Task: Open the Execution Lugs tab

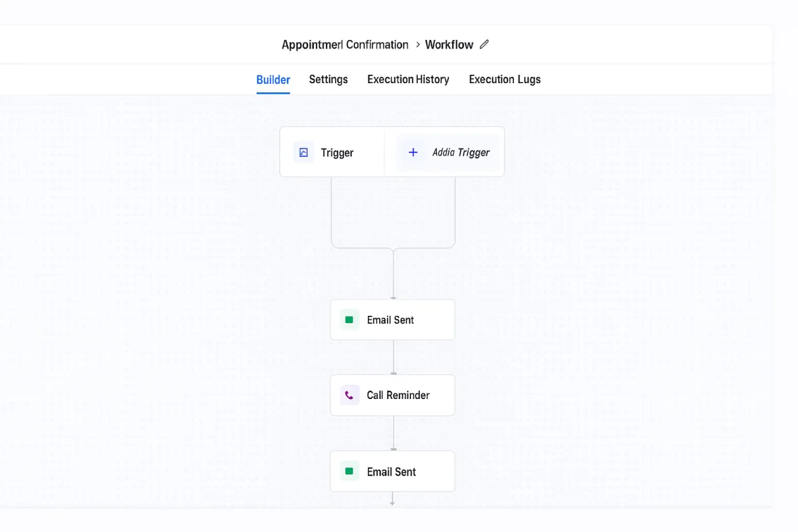Action: pos(505,80)
